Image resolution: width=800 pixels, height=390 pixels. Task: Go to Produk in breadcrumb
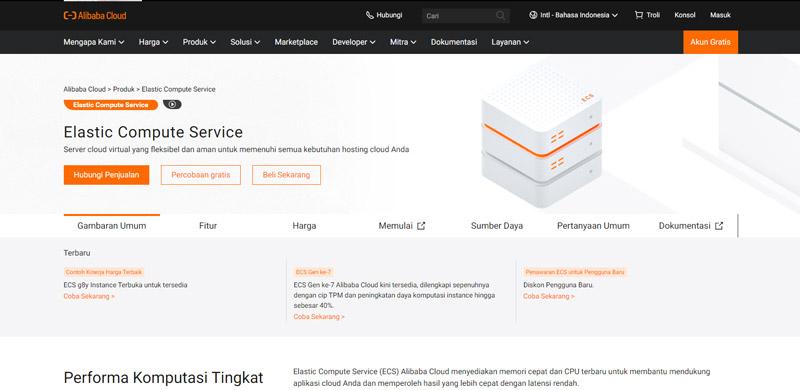124,89
